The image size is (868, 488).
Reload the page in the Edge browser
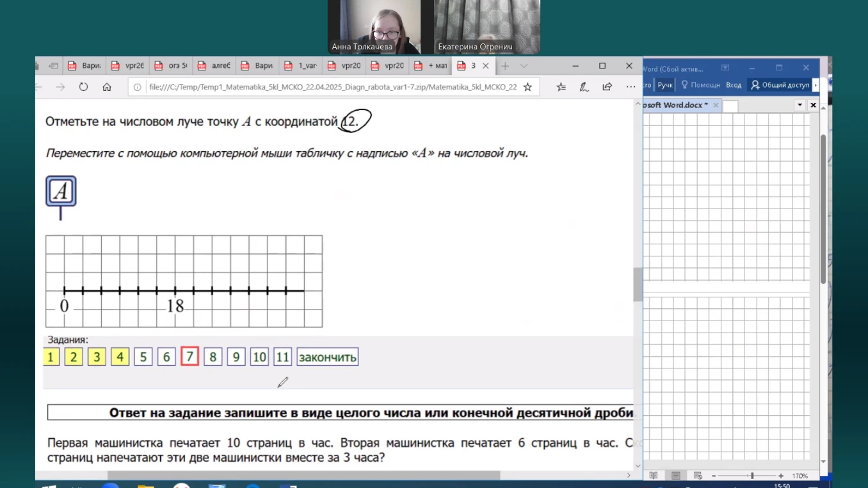(x=83, y=87)
